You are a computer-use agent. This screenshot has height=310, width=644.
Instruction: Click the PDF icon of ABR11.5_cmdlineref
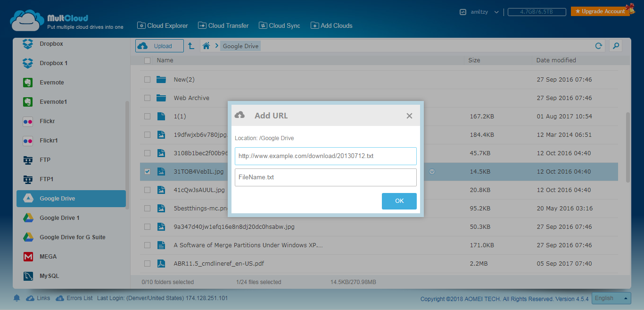(161, 263)
